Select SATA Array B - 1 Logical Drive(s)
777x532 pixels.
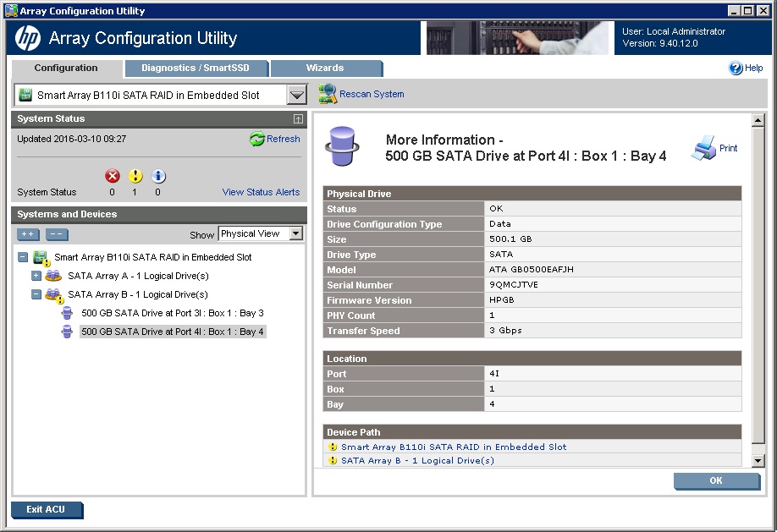(138, 294)
